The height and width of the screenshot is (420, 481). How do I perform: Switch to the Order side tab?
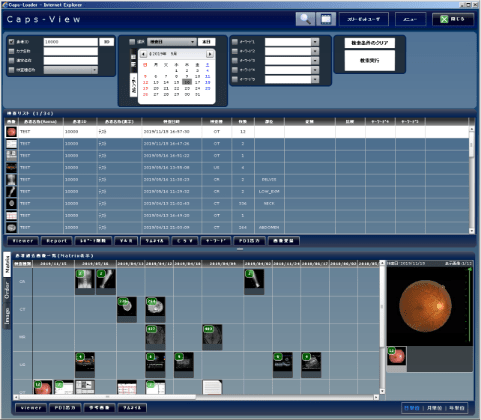(7, 290)
